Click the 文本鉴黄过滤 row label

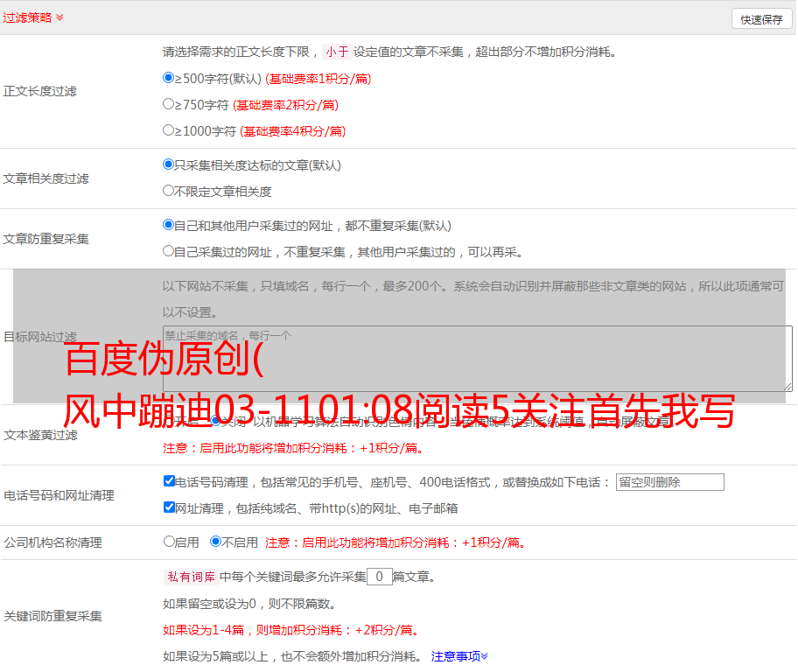click(41, 435)
